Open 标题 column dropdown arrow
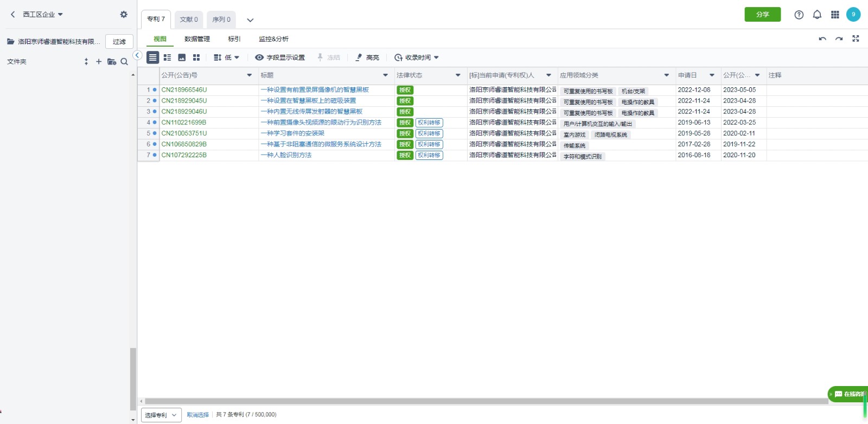Viewport: 868px width, 424px height. pos(386,75)
